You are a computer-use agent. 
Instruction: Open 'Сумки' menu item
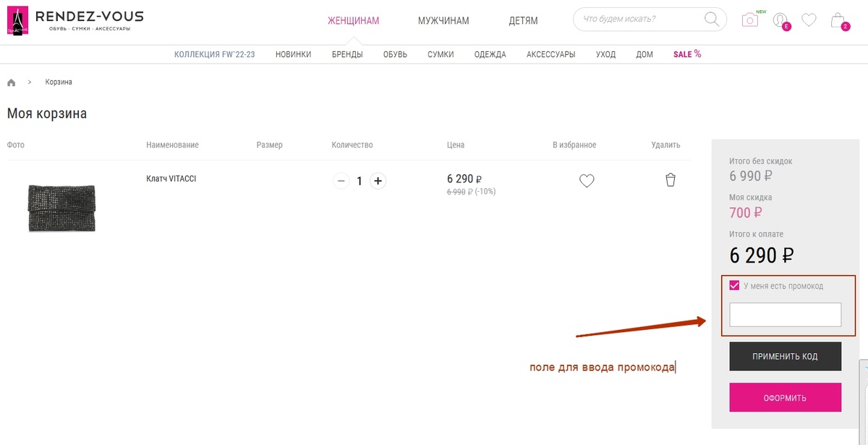441,54
